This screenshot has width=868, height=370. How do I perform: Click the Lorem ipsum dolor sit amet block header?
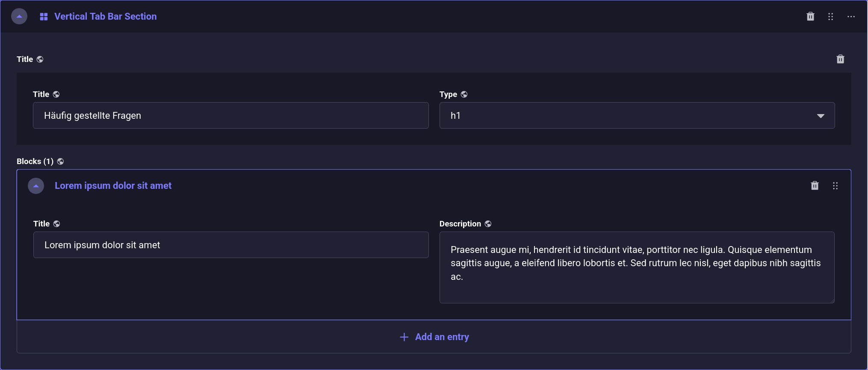pos(113,186)
